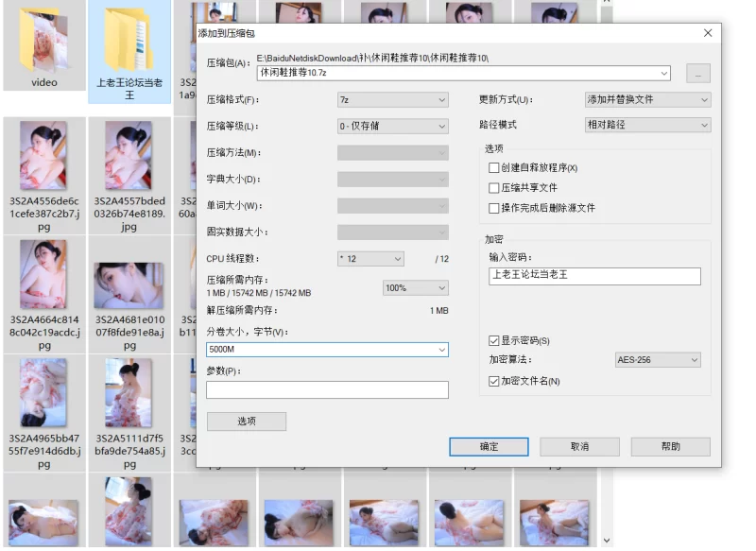The width and height of the screenshot is (756, 551).
Task: Open the CPU 线程数 dropdown
Action: (x=370, y=259)
